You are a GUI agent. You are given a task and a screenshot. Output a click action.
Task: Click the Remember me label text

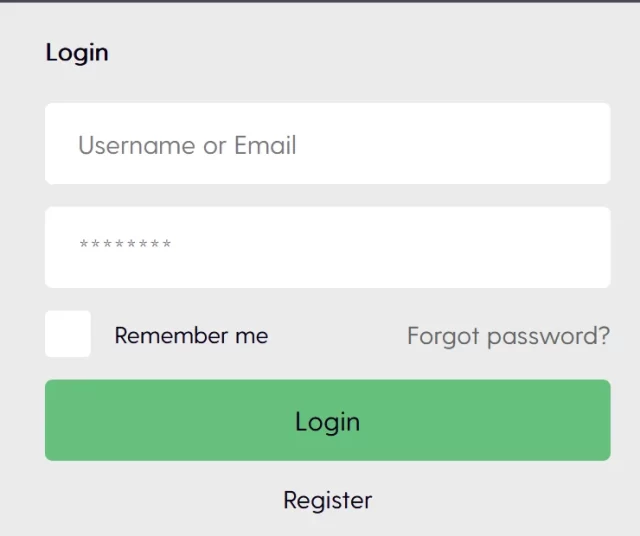coord(191,336)
